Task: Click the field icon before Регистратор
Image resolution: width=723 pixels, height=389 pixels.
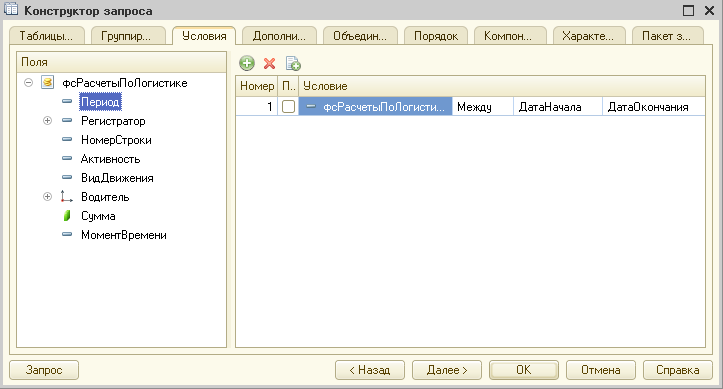Action: [x=67, y=120]
